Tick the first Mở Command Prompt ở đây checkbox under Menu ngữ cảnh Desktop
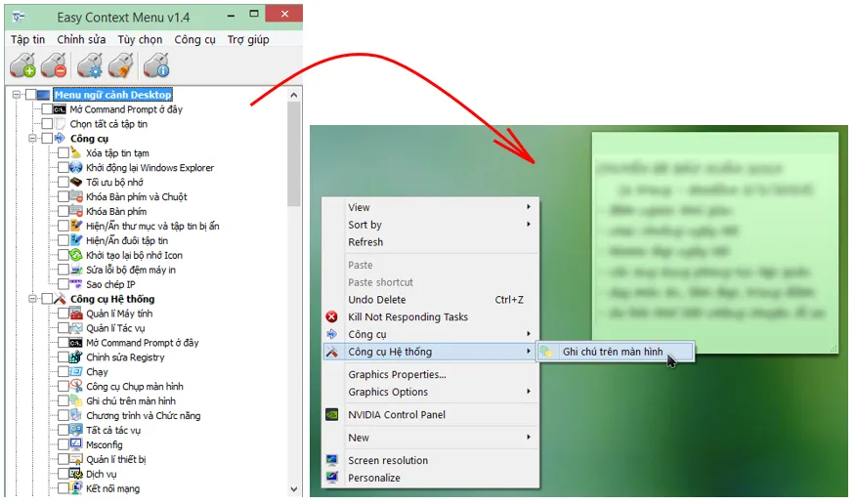855x504 pixels. click(48, 109)
